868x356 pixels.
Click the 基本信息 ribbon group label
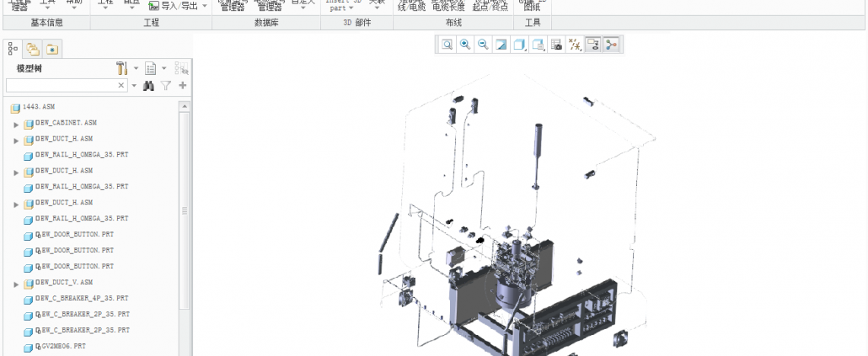point(46,23)
